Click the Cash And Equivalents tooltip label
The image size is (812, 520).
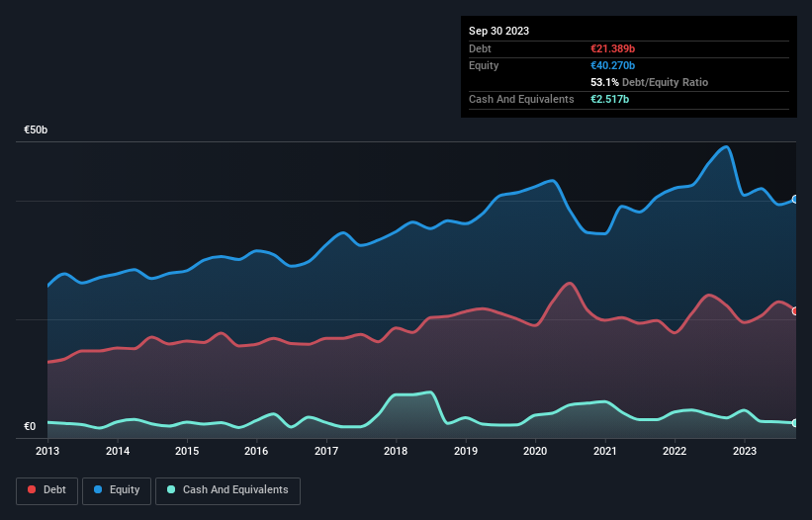point(521,99)
